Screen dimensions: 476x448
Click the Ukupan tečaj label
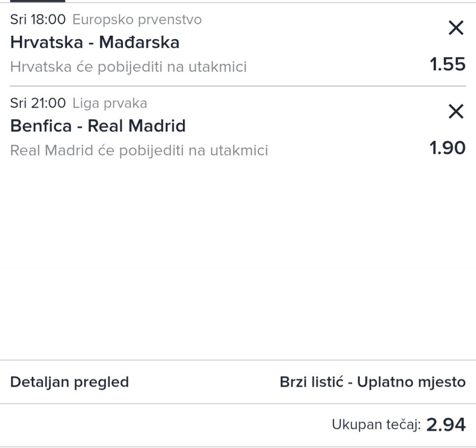tap(376, 425)
